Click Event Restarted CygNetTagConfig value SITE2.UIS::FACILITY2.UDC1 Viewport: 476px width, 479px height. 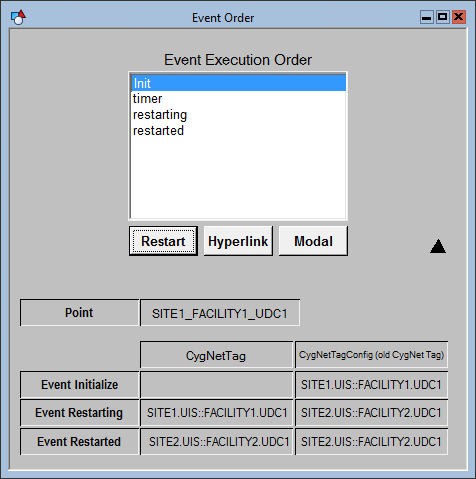371,441
